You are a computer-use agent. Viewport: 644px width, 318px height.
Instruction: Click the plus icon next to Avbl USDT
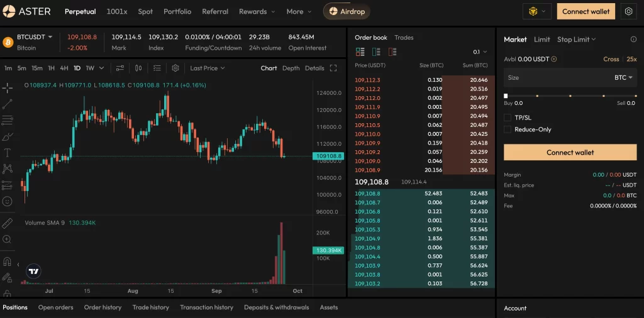(554, 59)
